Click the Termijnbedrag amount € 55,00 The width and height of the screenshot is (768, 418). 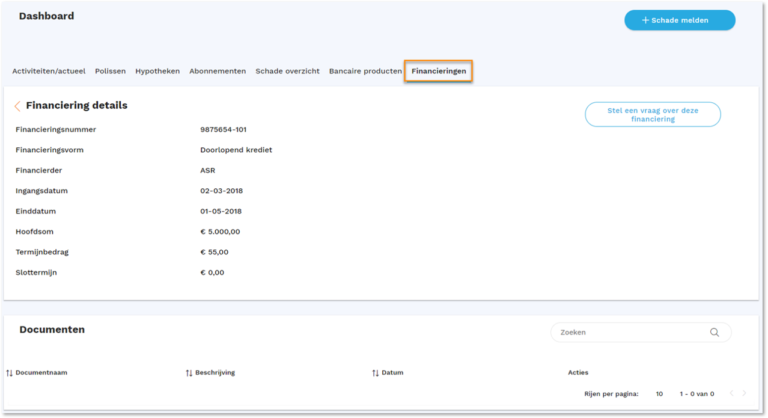pyautogui.click(x=214, y=252)
